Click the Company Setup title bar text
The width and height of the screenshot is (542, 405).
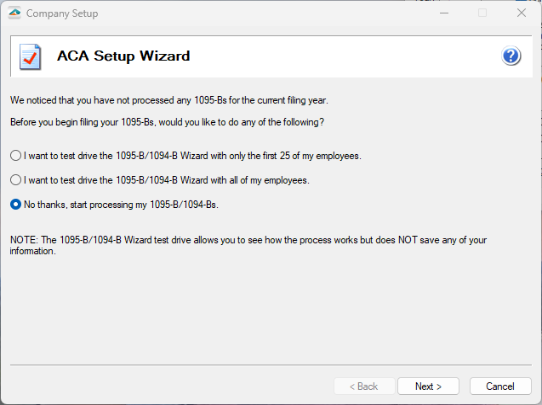[62, 13]
